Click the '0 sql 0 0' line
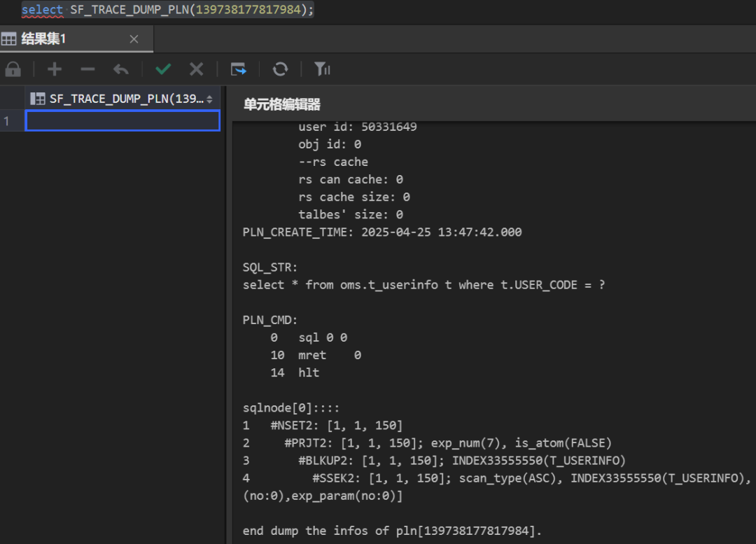The width and height of the screenshot is (756, 544). (x=309, y=337)
